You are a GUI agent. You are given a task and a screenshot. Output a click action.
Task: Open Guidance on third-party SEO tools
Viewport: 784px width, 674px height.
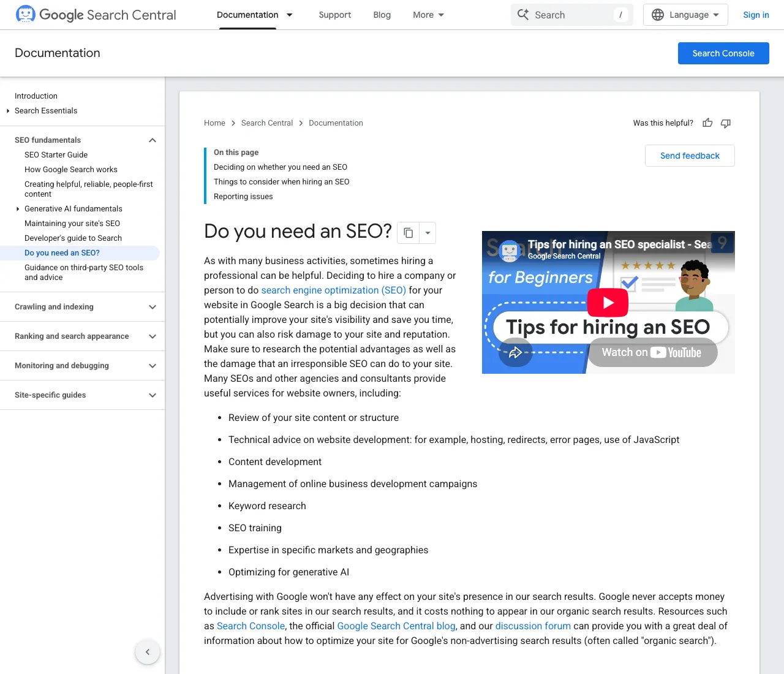tap(84, 273)
